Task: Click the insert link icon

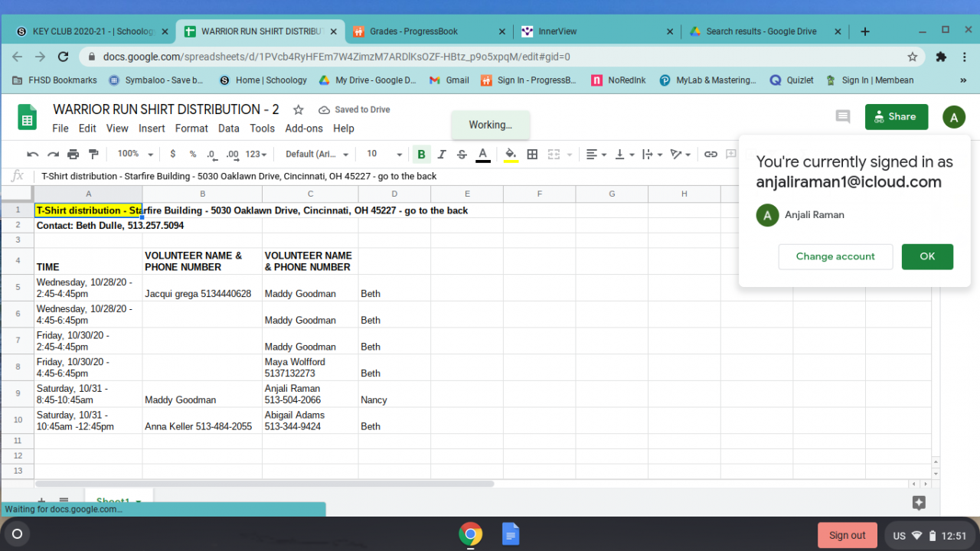Action: click(710, 154)
